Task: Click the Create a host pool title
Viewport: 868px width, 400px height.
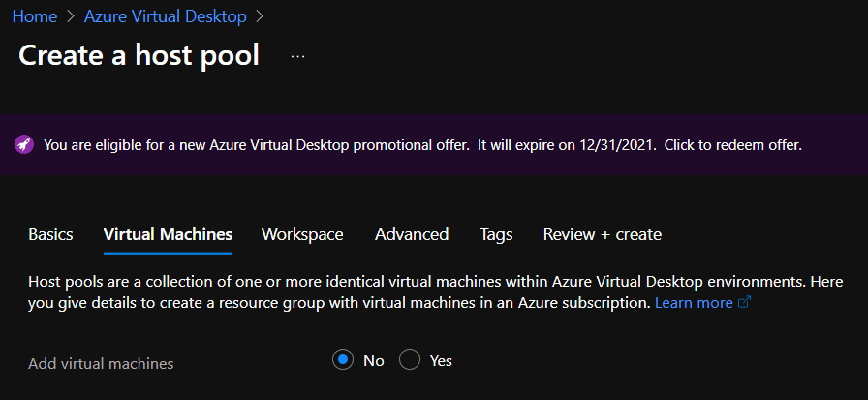Action: point(139,55)
